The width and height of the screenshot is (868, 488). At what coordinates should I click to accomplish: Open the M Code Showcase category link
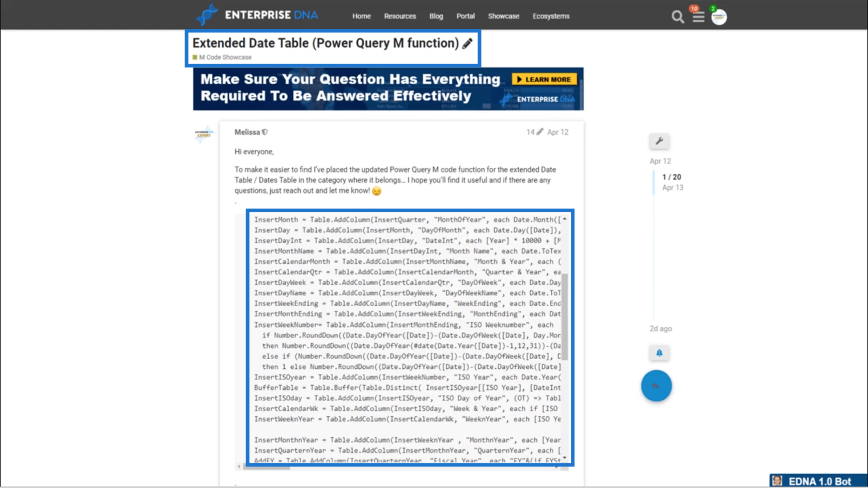(x=222, y=57)
